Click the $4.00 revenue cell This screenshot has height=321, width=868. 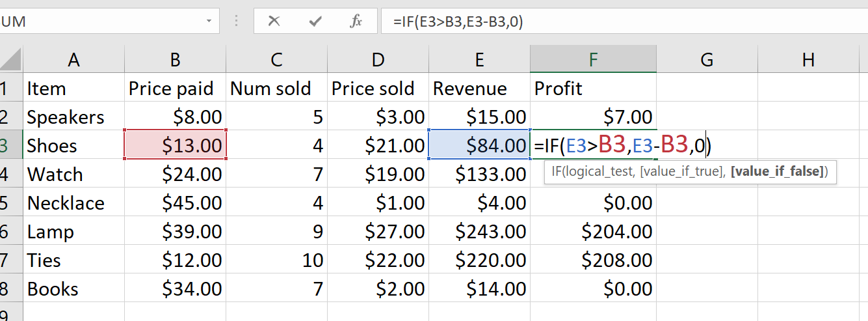pos(479,202)
